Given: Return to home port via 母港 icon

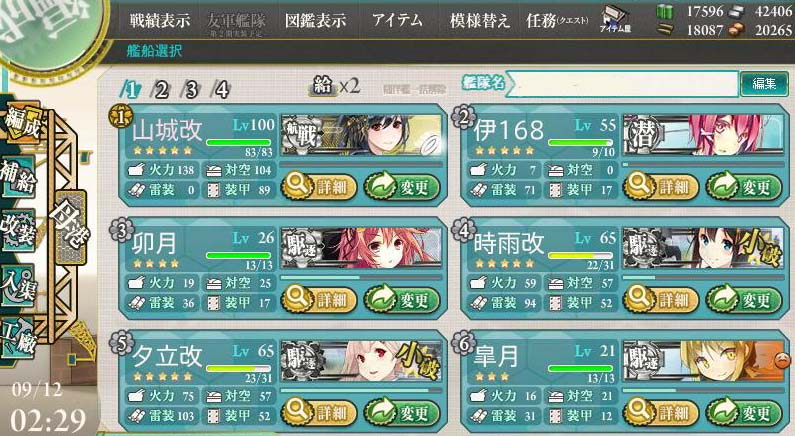Looking at the screenshot, I should pyautogui.click(x=68, y=221).
